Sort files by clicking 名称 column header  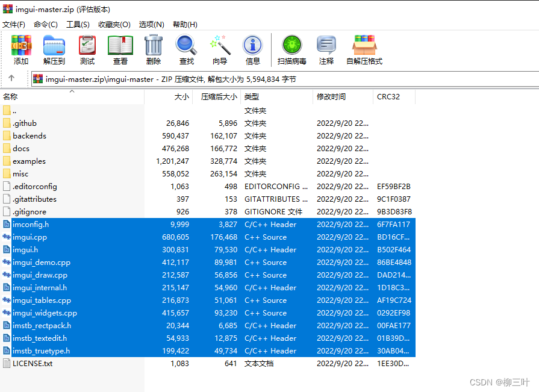pos(16,96)
